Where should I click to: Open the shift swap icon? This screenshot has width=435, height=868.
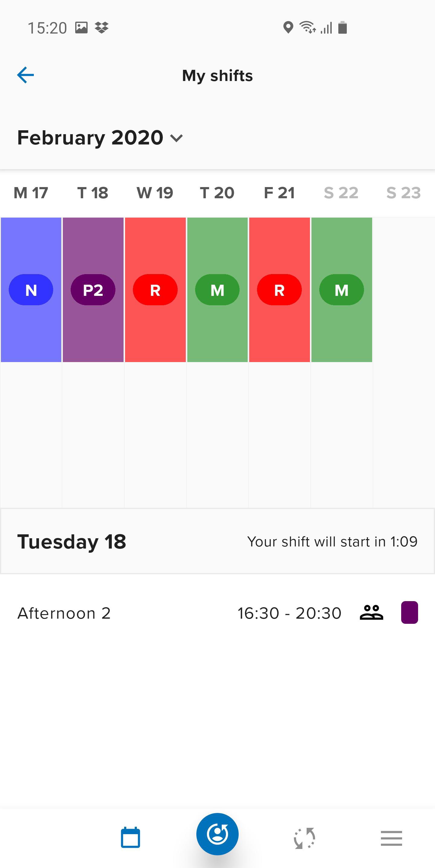304,838
